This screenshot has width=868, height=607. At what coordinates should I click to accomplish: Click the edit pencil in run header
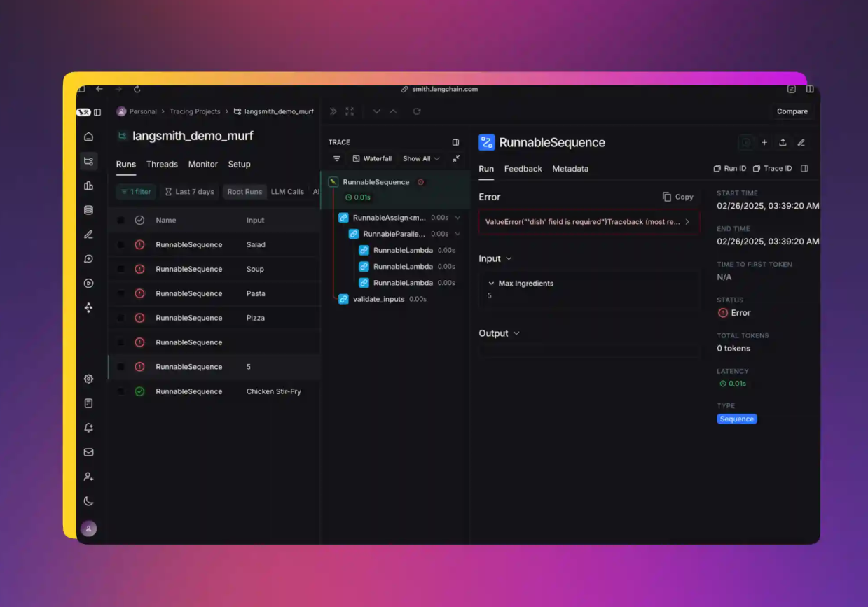801,143
